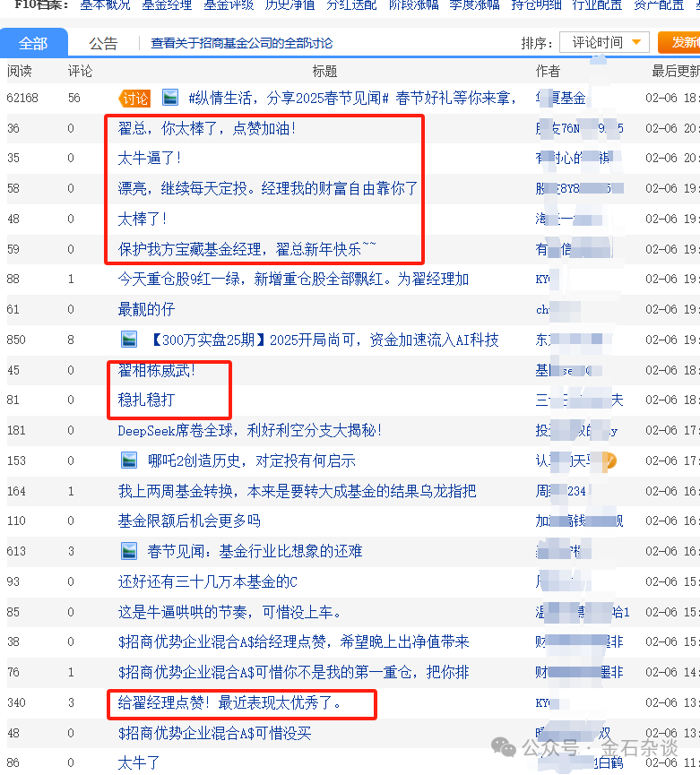Click read count 613
The image size is (700, 775).
16,551
